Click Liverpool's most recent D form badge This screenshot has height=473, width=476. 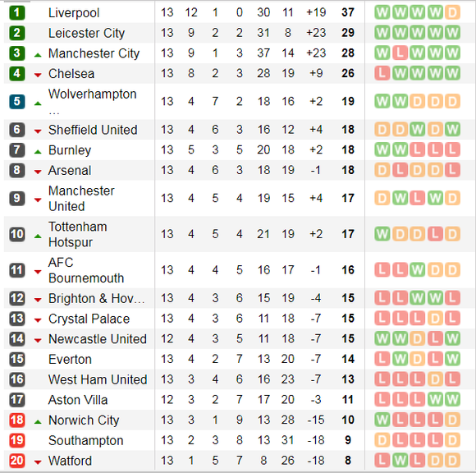point(452,13)
